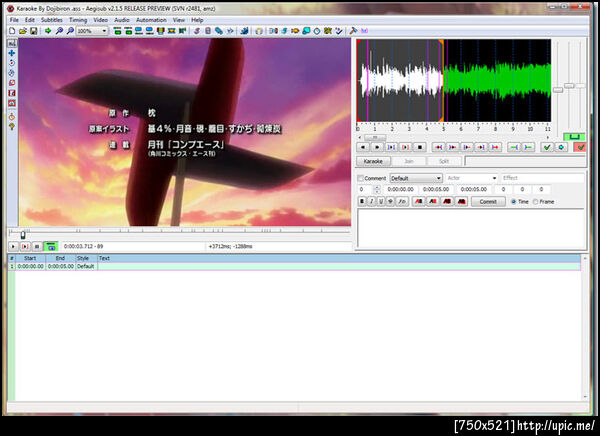Stop audio playback
This screenshot has width=600, height=436.
[420, 147]
